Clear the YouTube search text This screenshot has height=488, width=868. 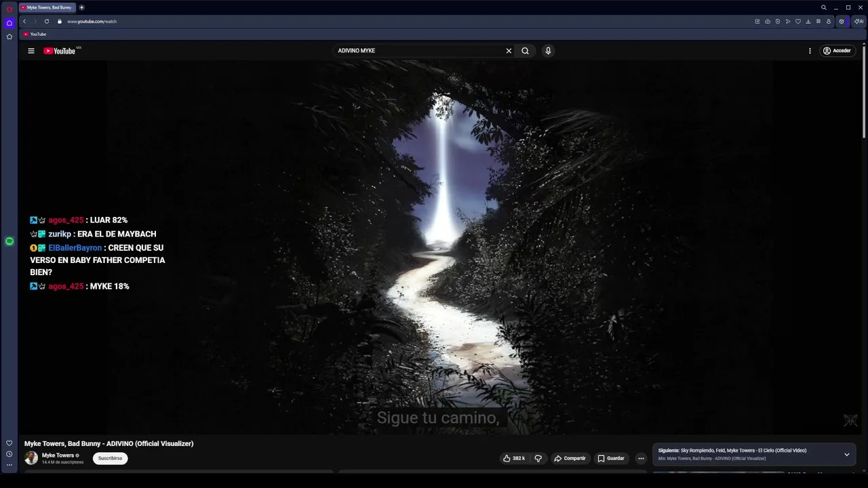[509, 51]
